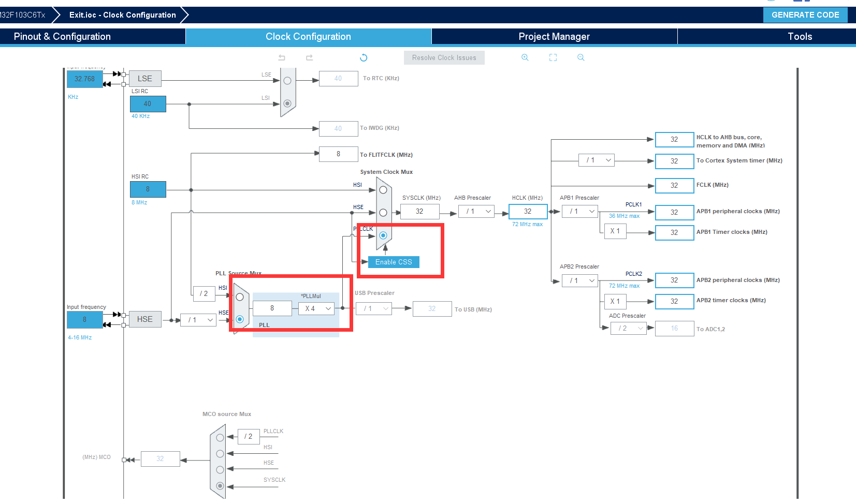
Task: Select HSI input in PLL Source Mux
Action: pos(240,297)
